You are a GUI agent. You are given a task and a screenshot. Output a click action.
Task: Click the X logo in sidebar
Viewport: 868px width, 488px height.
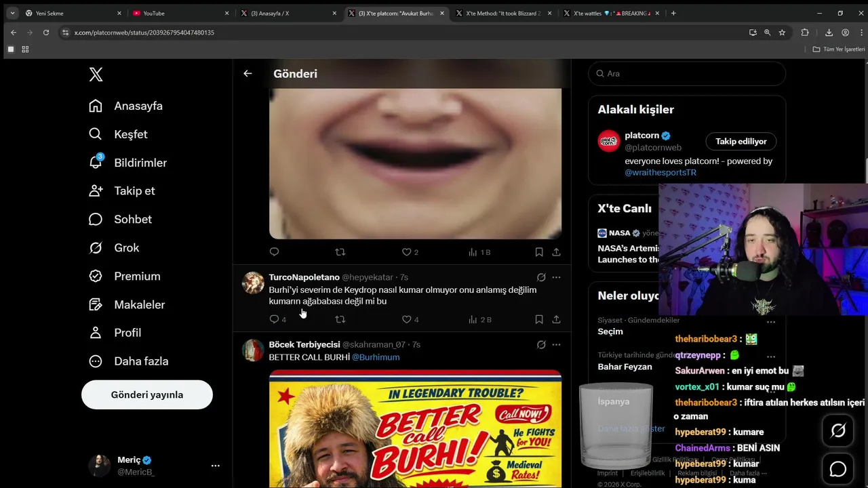(96, 75)
